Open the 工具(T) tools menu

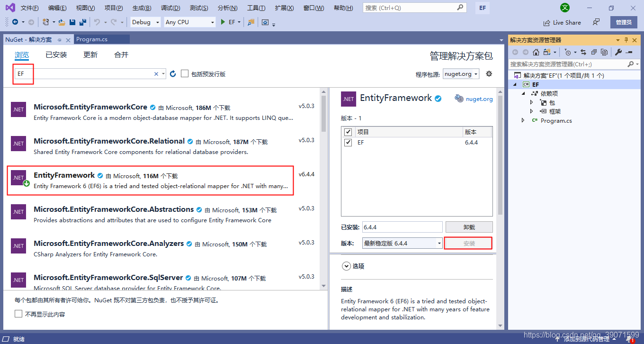click(x=256, y=8)
